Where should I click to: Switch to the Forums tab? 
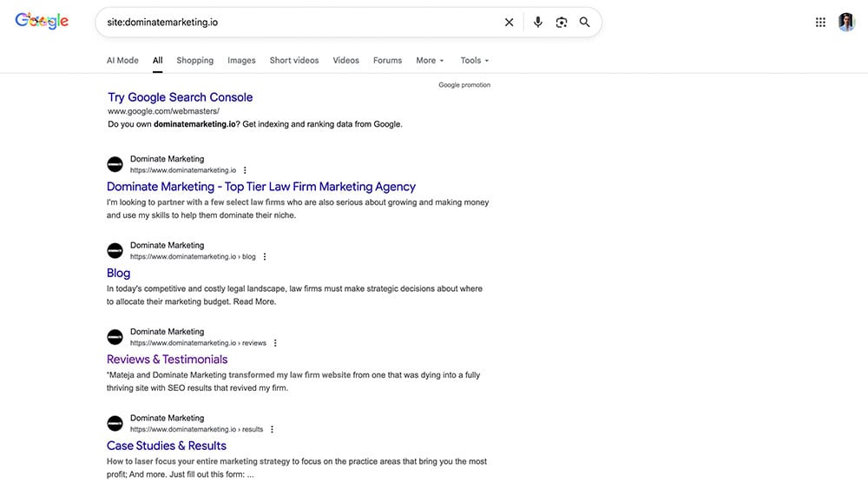coord(387,60)
